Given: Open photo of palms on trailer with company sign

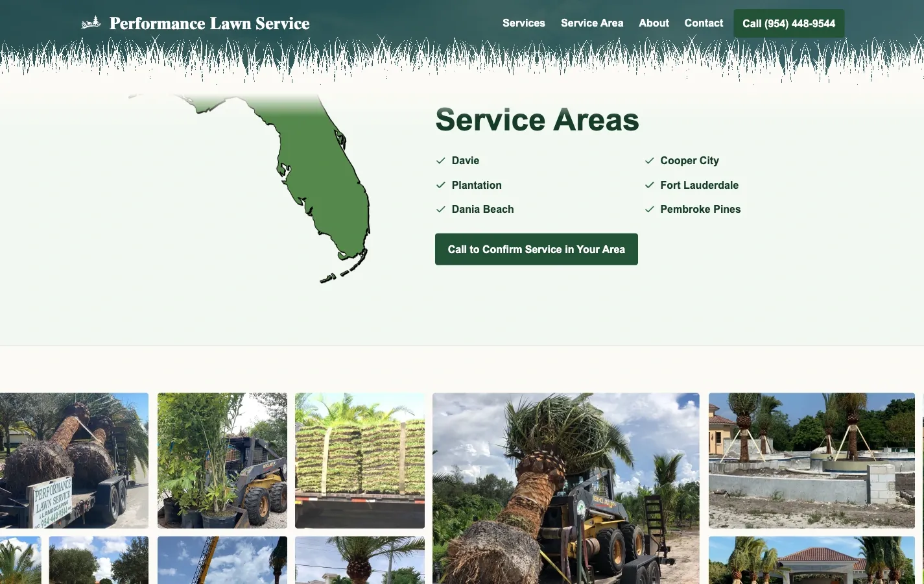Looking at the screenshot, I should coord(74,460).
